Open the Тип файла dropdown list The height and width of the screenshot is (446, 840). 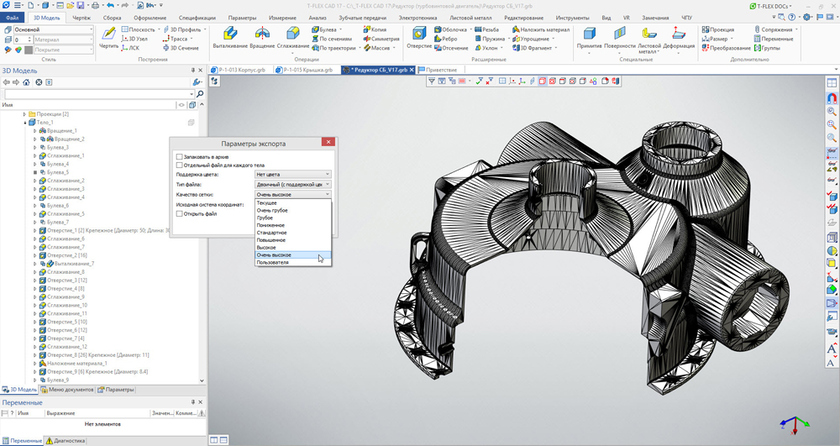293,184
